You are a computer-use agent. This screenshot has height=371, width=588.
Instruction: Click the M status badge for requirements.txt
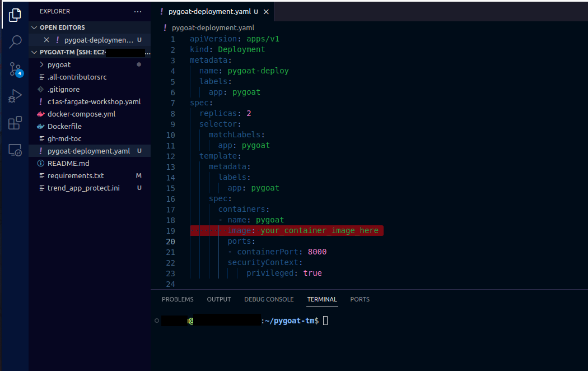point(139,175)
